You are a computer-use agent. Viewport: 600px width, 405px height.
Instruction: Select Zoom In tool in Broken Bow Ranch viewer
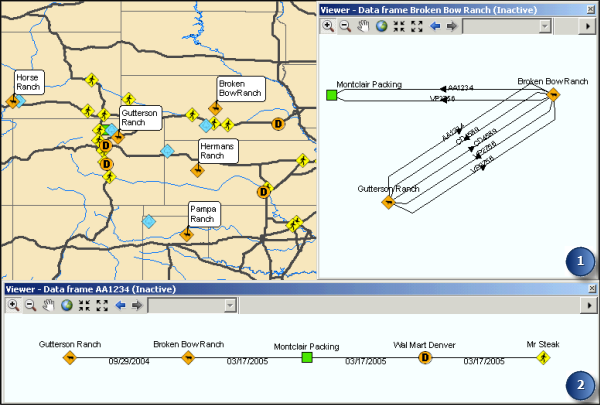pos(328,25)
